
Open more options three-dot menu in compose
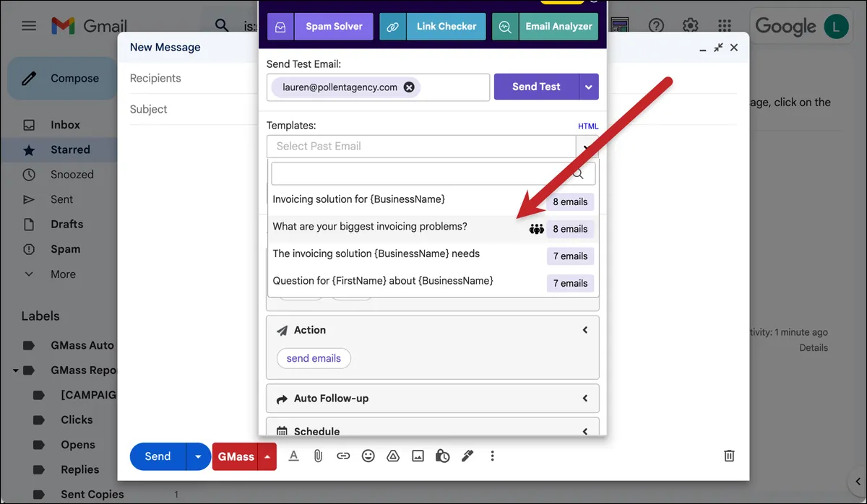pos(493,456)
